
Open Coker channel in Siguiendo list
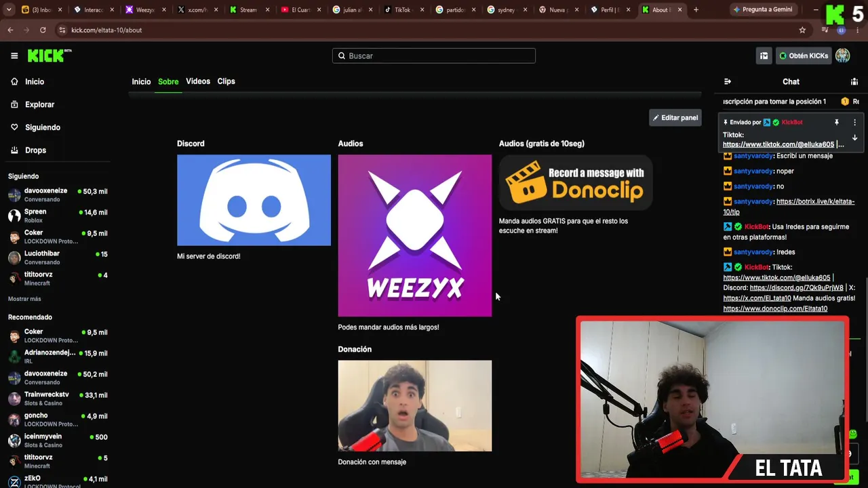click(58, 237)
